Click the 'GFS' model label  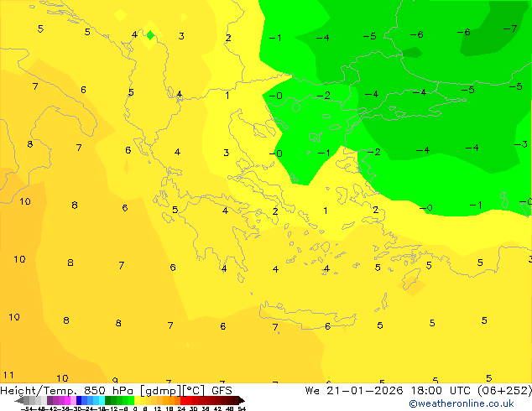pos(222,391)
